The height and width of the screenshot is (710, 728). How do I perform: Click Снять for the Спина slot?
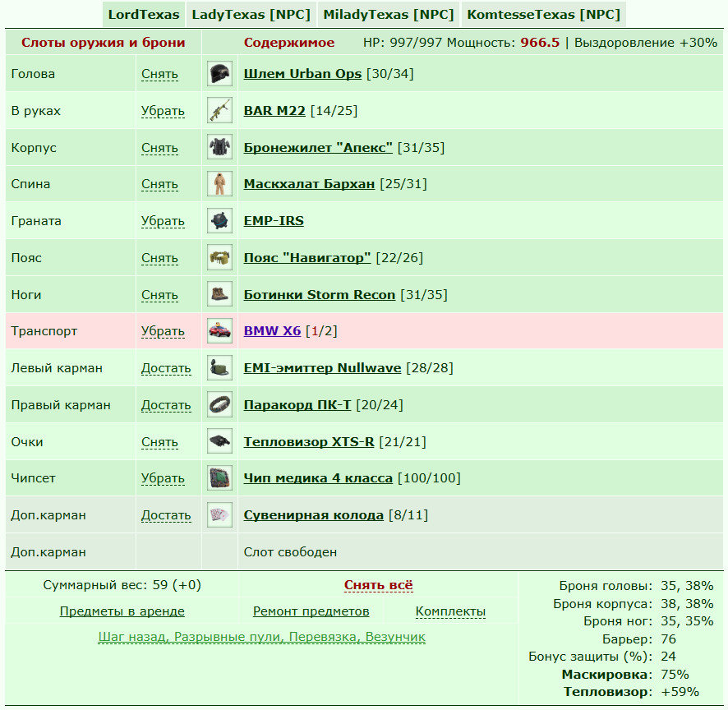(159, 184)
